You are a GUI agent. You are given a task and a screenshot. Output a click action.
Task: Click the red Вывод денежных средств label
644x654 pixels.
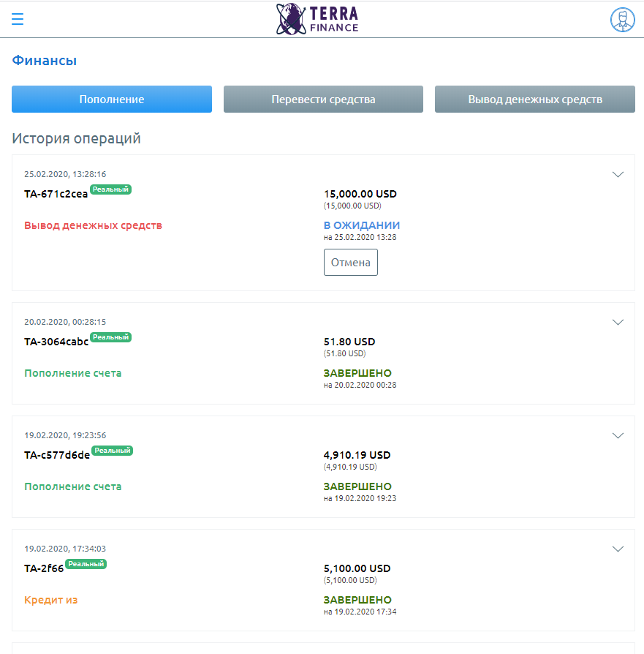[93, 225]
